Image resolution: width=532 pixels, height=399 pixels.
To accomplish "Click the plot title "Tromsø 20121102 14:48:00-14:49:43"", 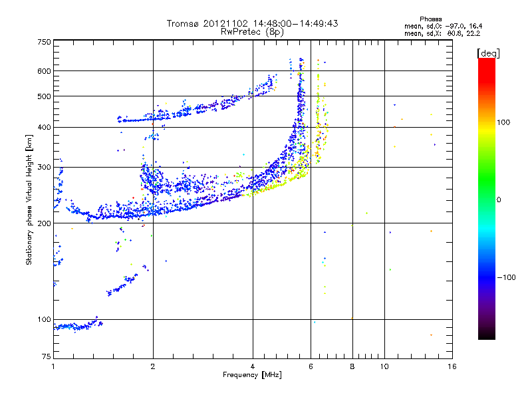I will (x=252, y=23).
